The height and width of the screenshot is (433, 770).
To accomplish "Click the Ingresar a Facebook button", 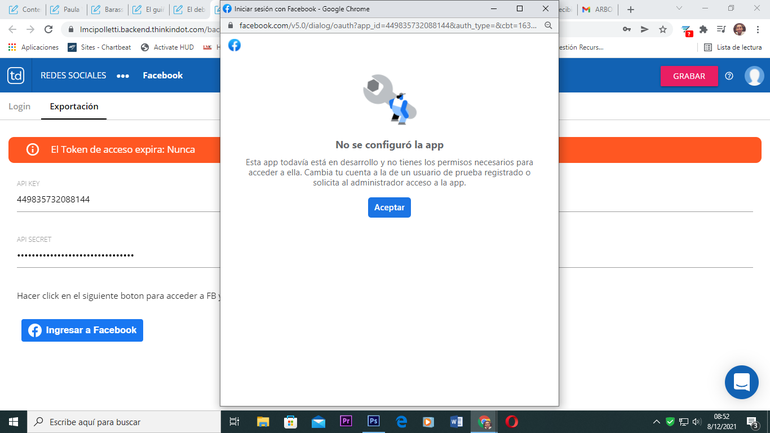I will (82, 330).
